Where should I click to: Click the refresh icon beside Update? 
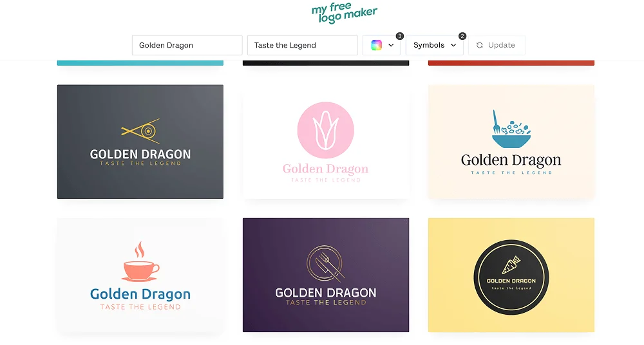(480, 45)
